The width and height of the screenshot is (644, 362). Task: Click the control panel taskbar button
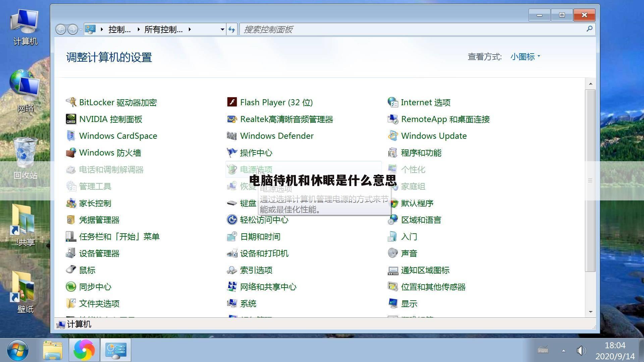coord(116,351)
